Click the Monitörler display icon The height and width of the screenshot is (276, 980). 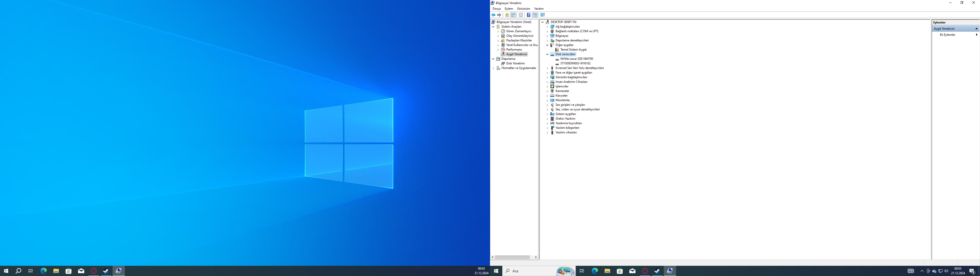click(552, 100)
